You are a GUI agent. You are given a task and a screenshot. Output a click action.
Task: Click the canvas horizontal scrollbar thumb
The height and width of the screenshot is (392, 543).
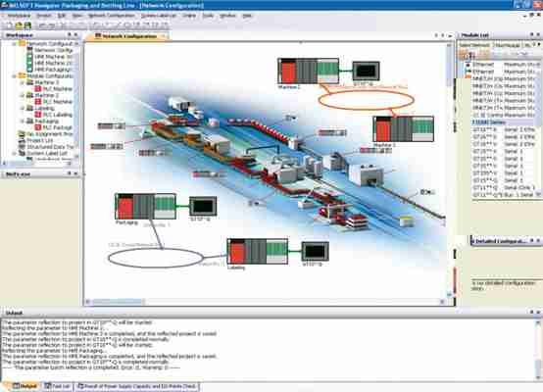tap(118, 302)
